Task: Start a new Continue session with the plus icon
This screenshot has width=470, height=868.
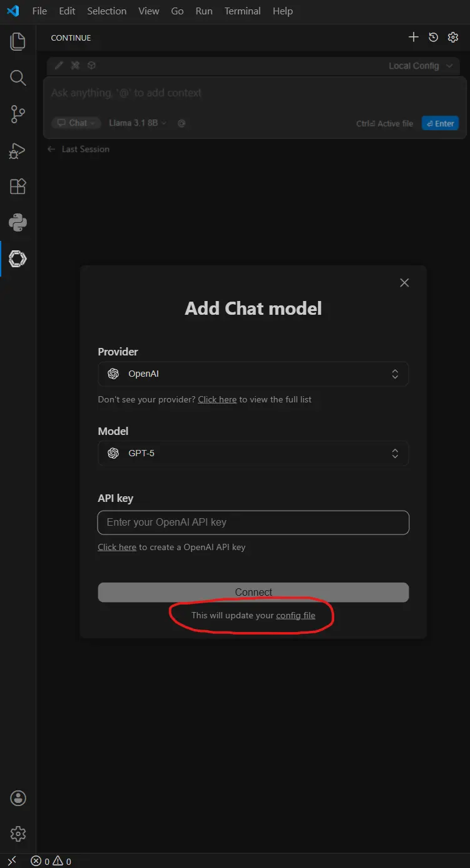Action: click(x=414, y=37)
